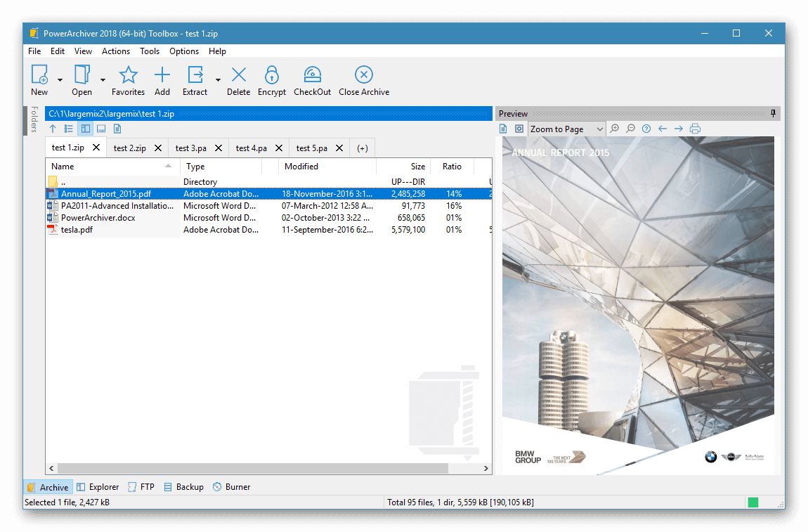
Task: Toggle the list view mode icon
Action: click(69, 129)
